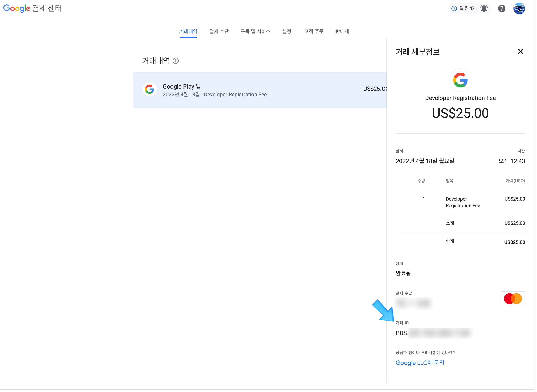Open the 고객 주문 tab

314,31
